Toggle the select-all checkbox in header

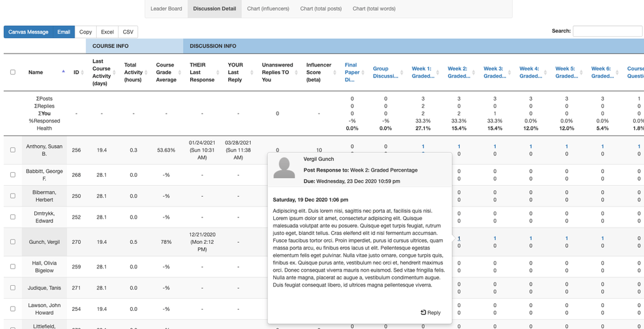[x=13, y=72]
